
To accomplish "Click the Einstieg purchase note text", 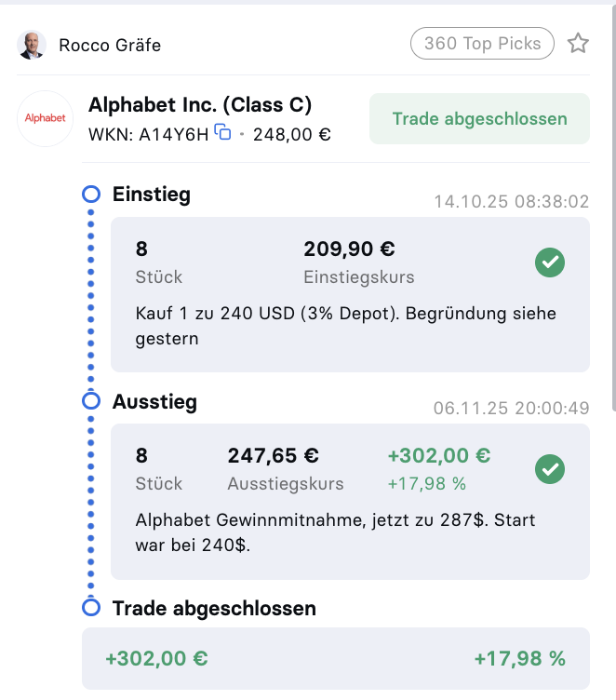I will 345,326.
